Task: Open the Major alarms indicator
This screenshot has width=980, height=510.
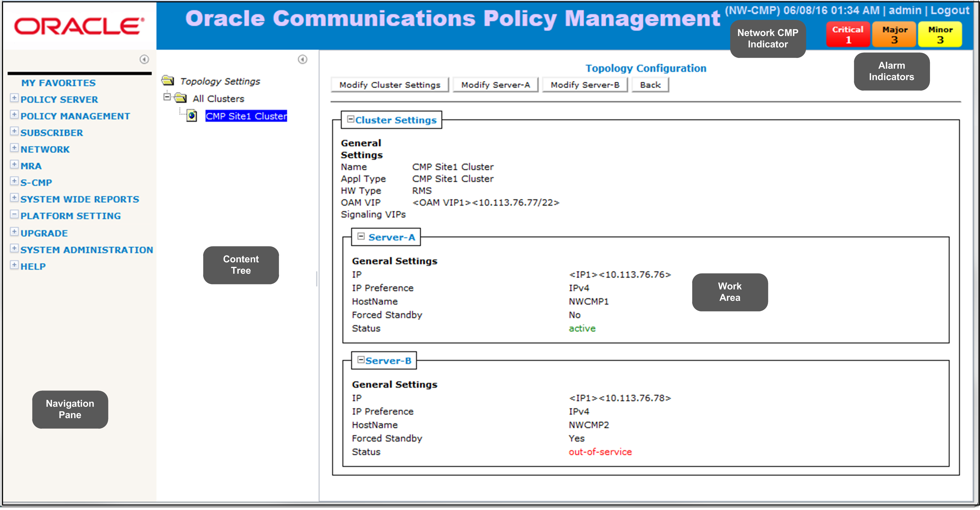Action: tap(894, 35)
